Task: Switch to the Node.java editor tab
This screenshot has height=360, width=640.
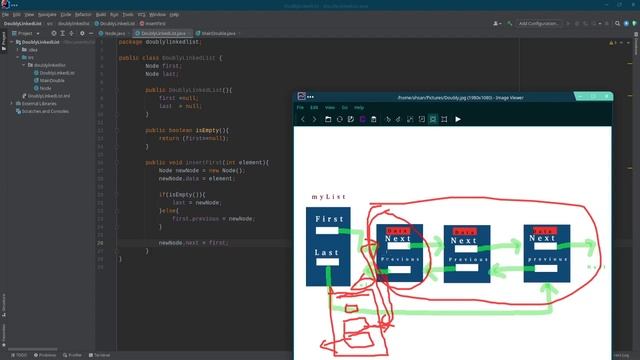Action: coord(115,33)
